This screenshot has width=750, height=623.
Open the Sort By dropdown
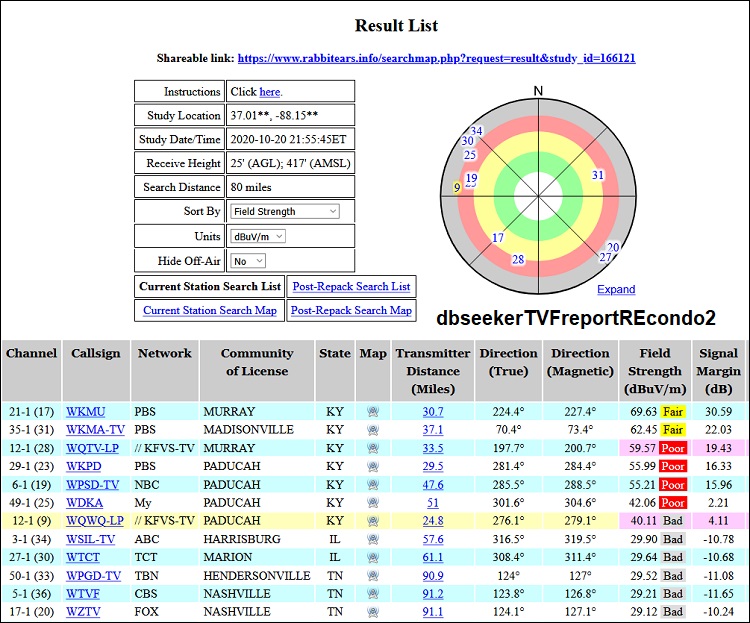285,211
